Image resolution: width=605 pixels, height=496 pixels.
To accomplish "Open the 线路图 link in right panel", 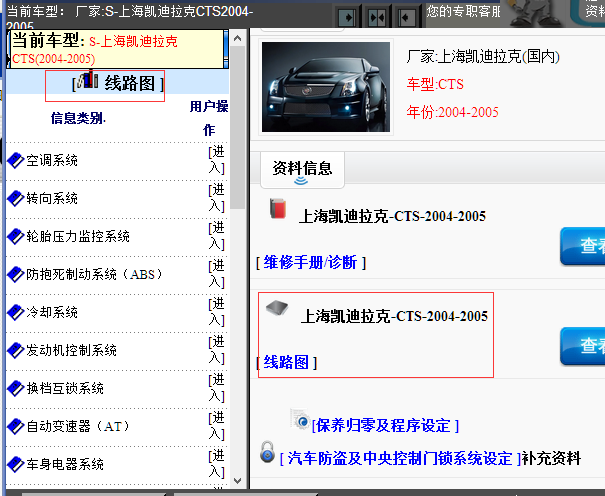I will pos(286,363).
